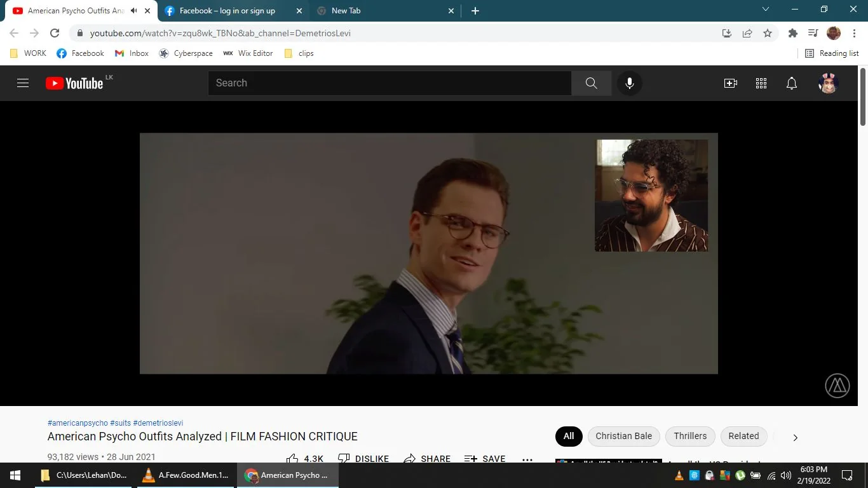Open the volume speaker tray icon
The width and height of the screenshot is (868, 488).
point(786,475)
